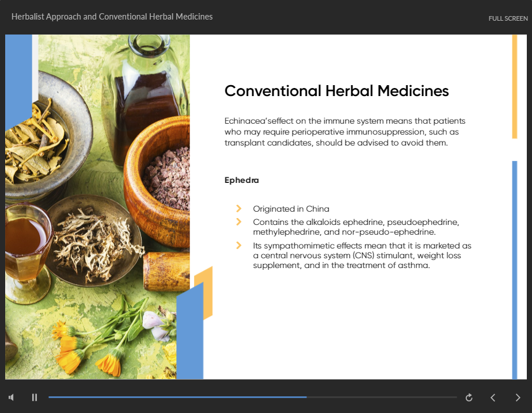Screen dimensions: 532x413
Task: Click the alkaloids ephedrine bullet text
Action: click(x=356, y=227)
